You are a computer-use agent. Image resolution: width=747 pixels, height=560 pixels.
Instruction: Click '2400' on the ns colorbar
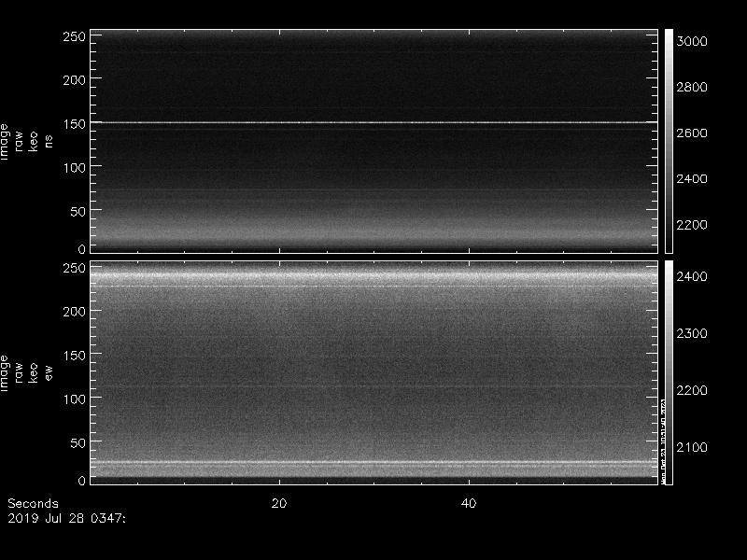[x=692, y=178]
